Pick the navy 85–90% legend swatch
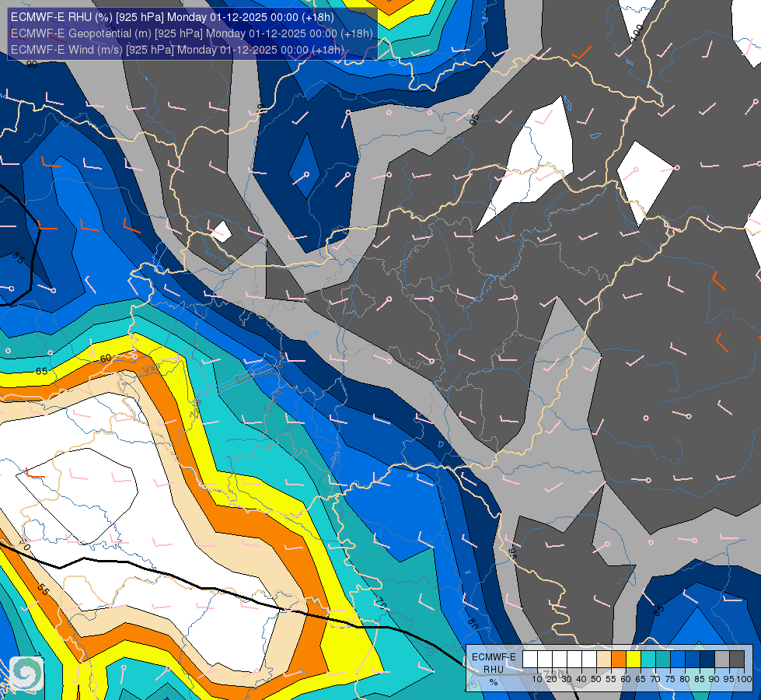The height and width of the screenshot is (700, 761). [707, 660]
